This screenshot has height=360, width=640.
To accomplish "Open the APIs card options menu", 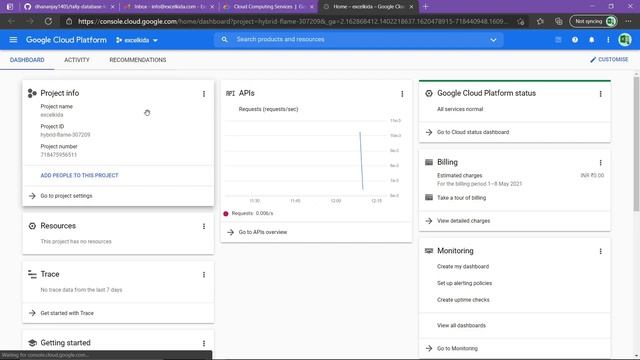I will point(402,94).
